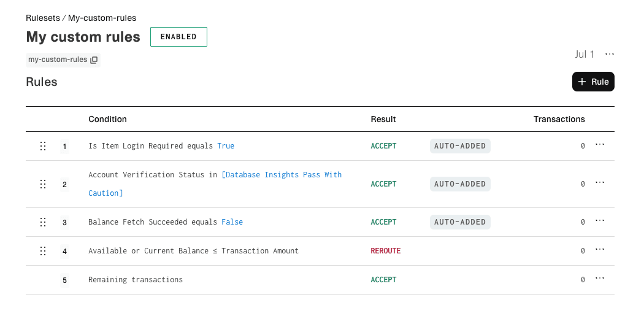This screenshot has width=644, height=316.
Task: Select Remaining transactions condition
Action: (136, 279)
